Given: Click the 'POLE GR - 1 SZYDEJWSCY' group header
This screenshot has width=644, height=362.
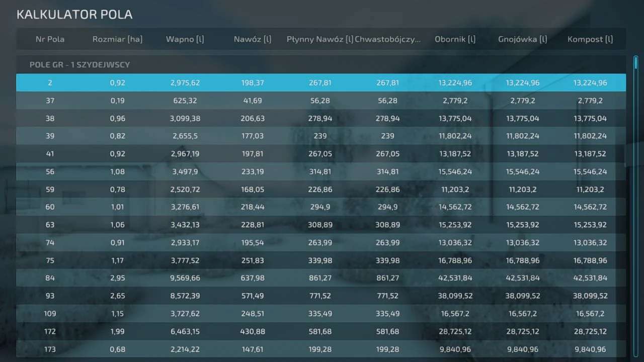Looking at the screenshot, I should point(80,65).
